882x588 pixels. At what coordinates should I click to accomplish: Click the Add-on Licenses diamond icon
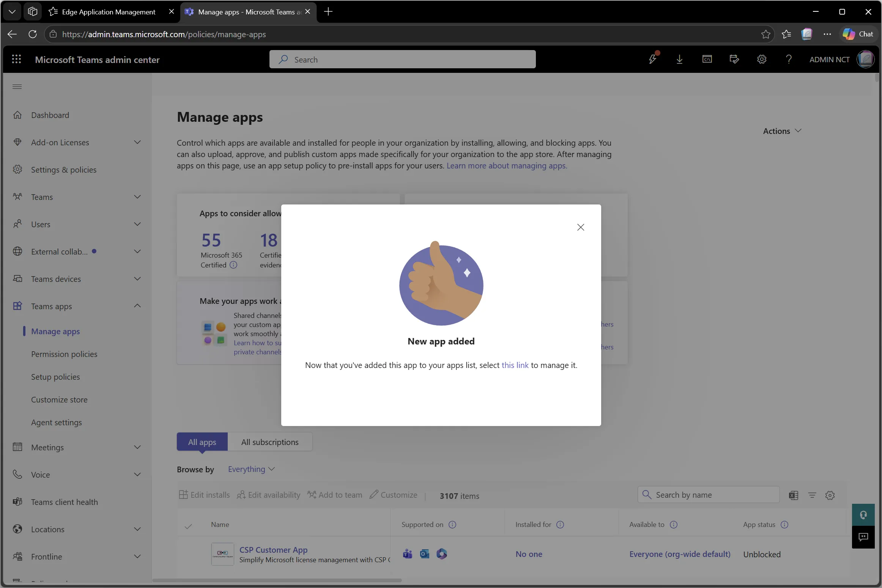[17, 142]
